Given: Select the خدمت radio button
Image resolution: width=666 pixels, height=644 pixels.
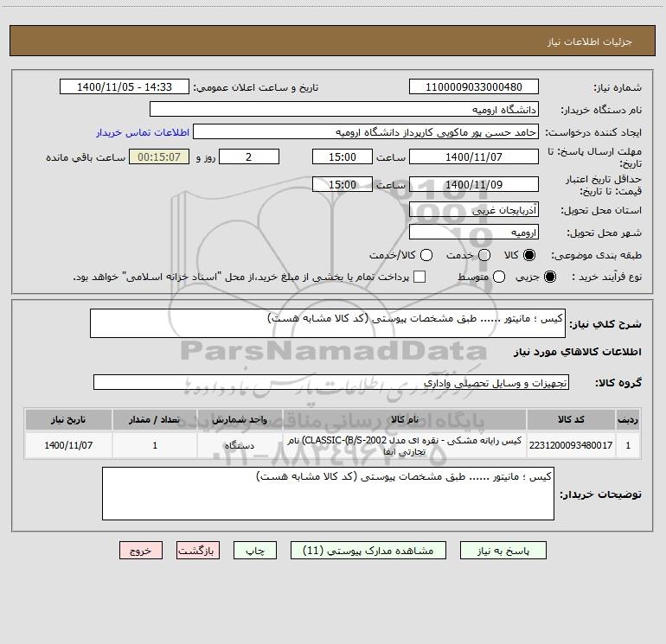Looking at the screenshot, I should pyautogui.click(x=484, y=255).
